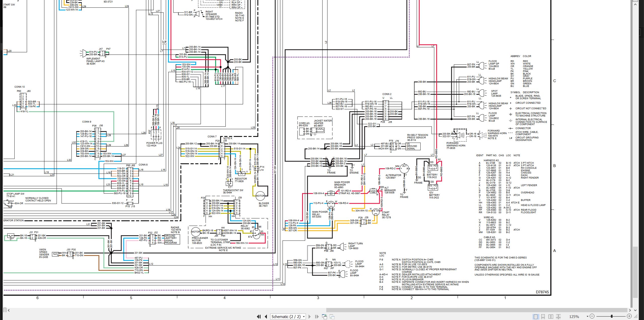The image size is (644, 320).
Task: Click the XMSN SPEED SENDER label
Action: [x=44, y=253]
